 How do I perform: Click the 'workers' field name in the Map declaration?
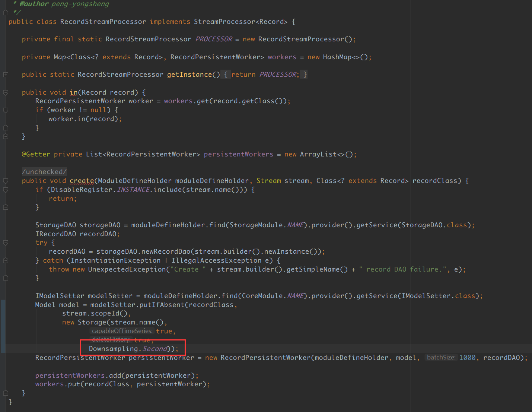coord(282,57)
